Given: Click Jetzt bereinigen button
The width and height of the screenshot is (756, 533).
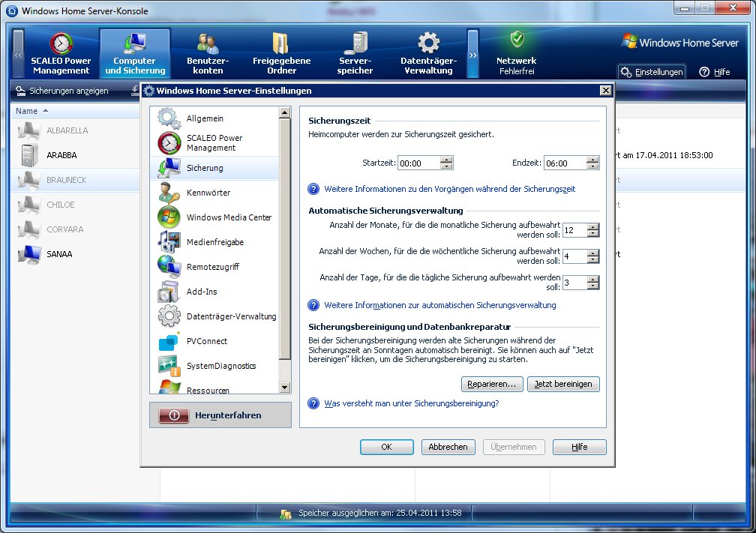Looking at the screenshot, I should pyautogui.click(x=563, y=384).
